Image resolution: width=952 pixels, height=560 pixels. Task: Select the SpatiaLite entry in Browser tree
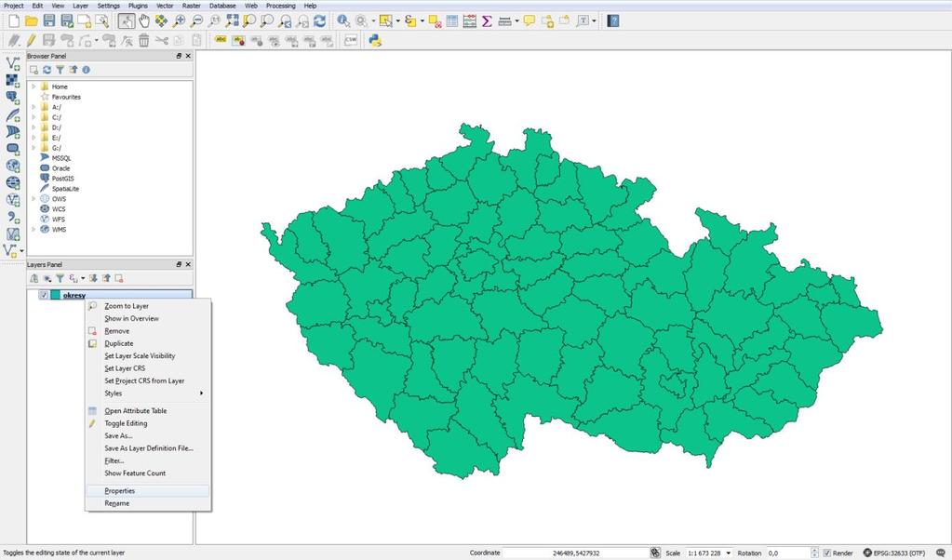65,189
